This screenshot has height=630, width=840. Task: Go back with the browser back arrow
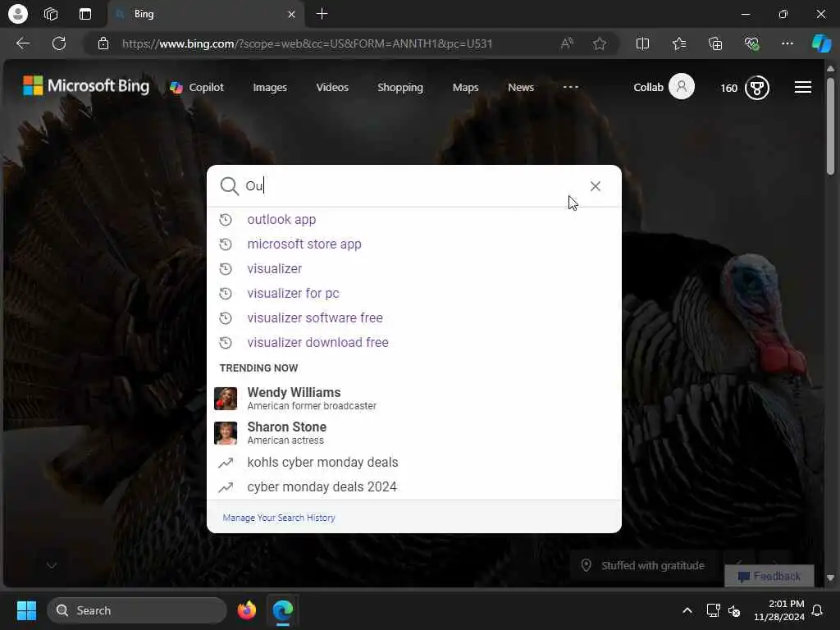coord(22,43)
